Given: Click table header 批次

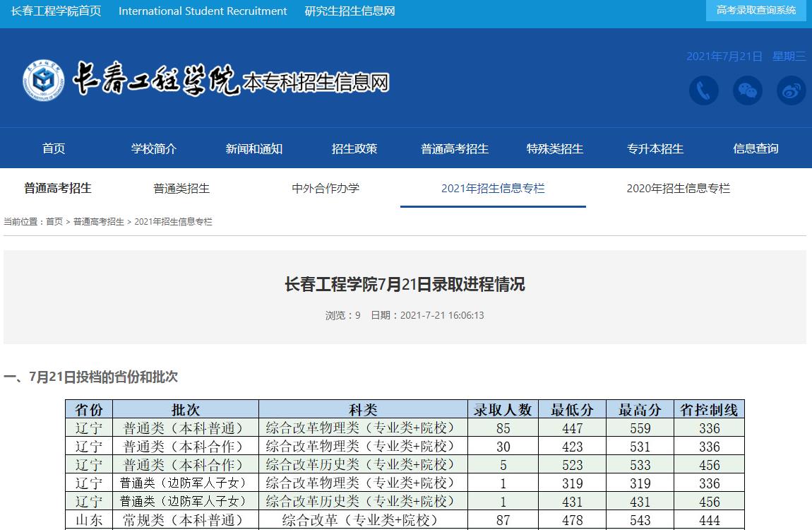Looking at the screenshot, I should (186, 409).
